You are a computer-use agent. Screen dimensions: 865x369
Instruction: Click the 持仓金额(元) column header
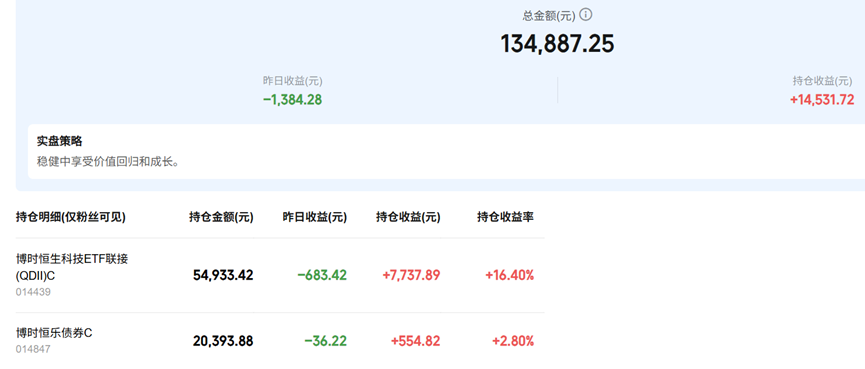click(221, 217)
